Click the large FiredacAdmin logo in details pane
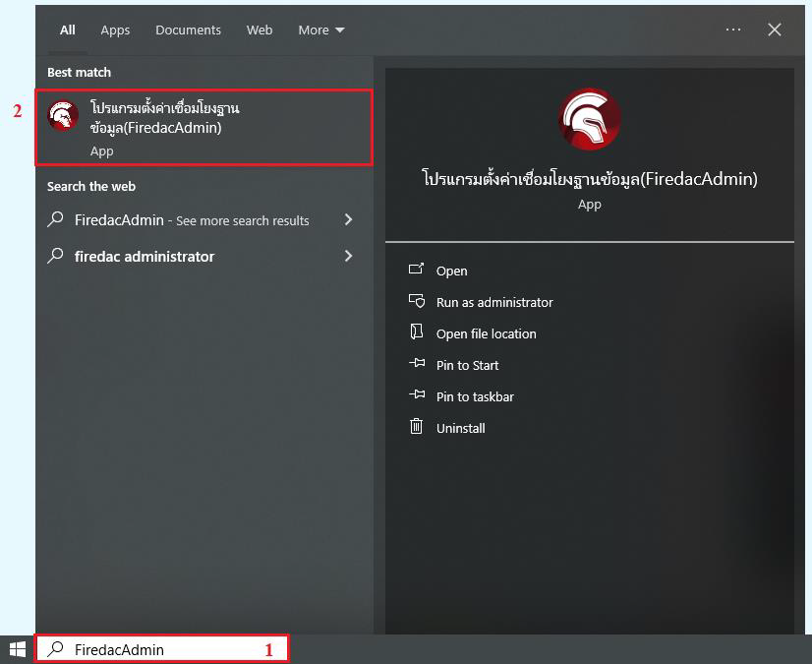Screen dimensions: 812x664 point(589,119)
